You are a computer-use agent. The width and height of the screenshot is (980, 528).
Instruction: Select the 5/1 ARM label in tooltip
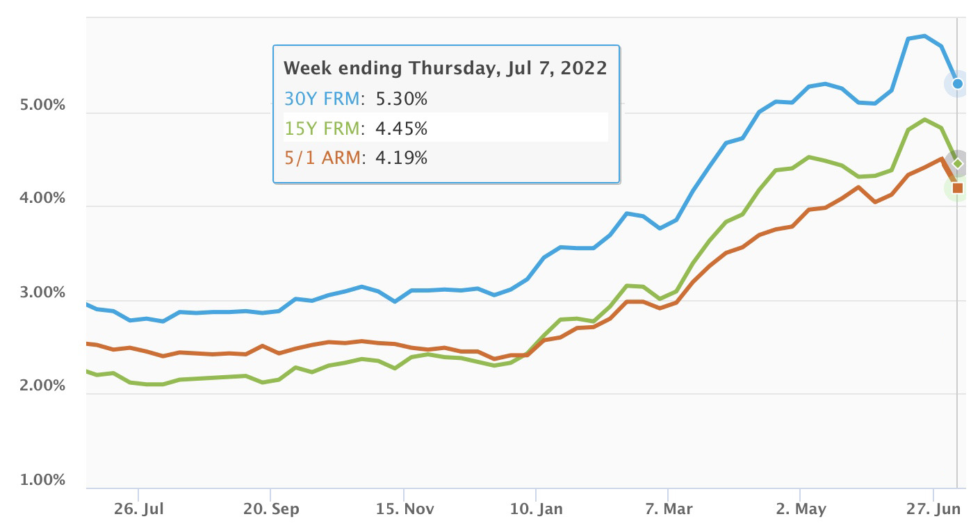(x=322, y=158)
